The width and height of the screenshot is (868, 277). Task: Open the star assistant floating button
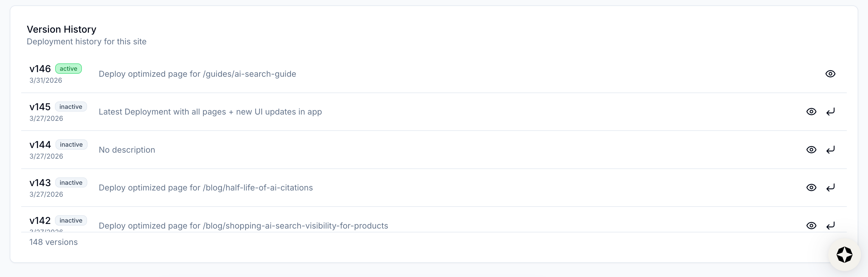pos(844,254)
